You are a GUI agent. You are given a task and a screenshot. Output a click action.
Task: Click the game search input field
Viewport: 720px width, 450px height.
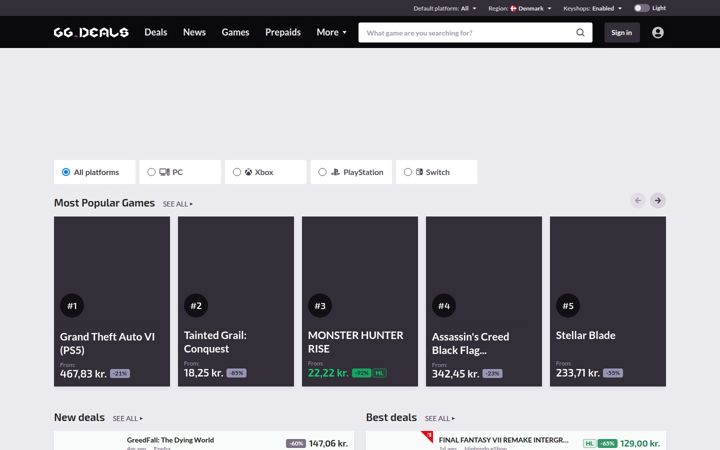(467, 33)
